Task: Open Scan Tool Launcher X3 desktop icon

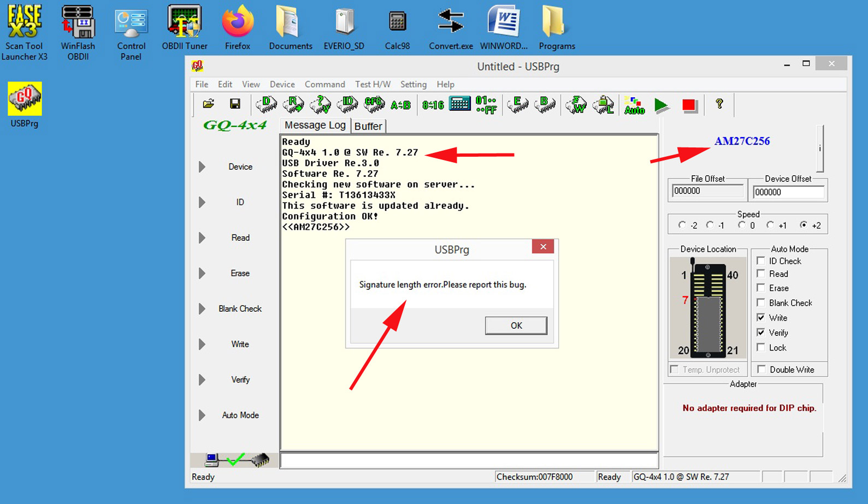Action: pyautogui.click(x=25, y=33)
